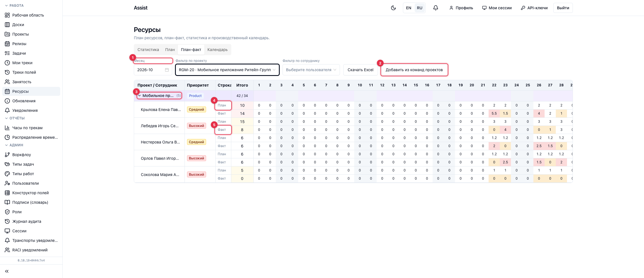Screen dimensions: 644x278
Task: Open Мои сессии in header
Action: point(497,8)
